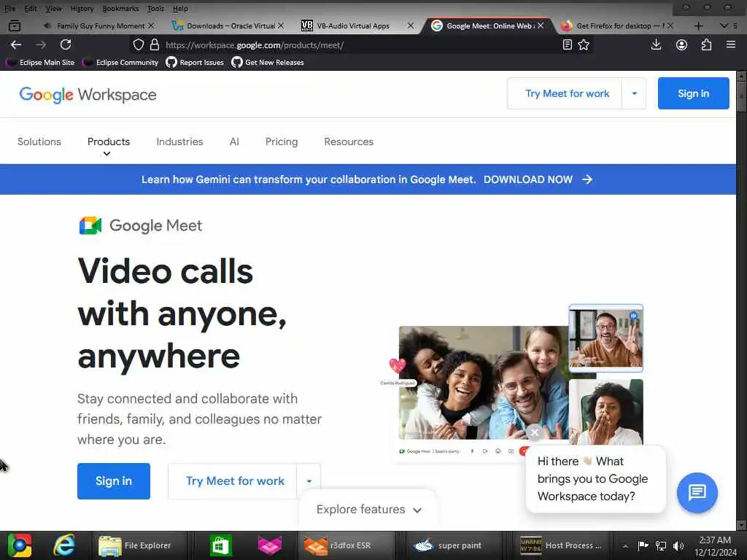Expand the hero Try Meet dropdown arrow
The height and width of the screenshot is (560, 747).
point(309,481)
